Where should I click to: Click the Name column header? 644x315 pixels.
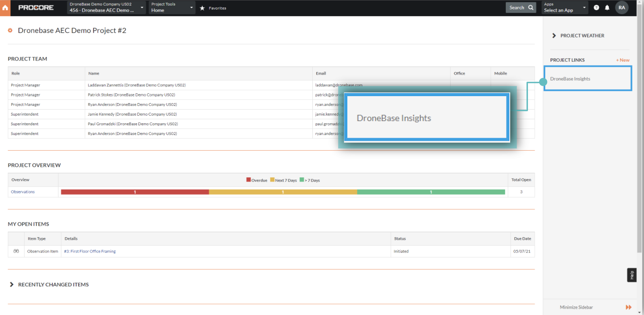[x=199, y=73]
